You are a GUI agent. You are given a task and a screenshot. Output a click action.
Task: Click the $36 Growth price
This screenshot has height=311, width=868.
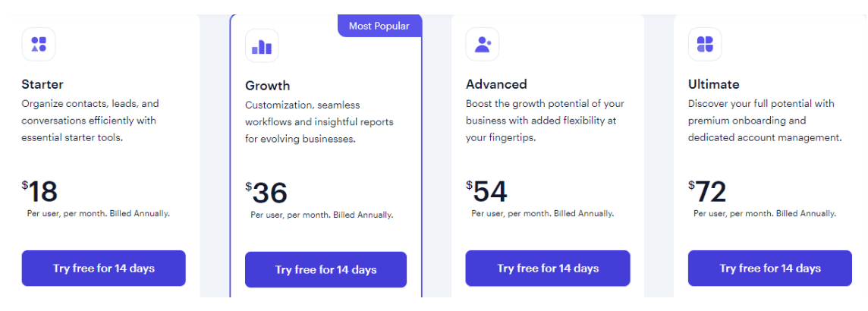pos(266,193)
